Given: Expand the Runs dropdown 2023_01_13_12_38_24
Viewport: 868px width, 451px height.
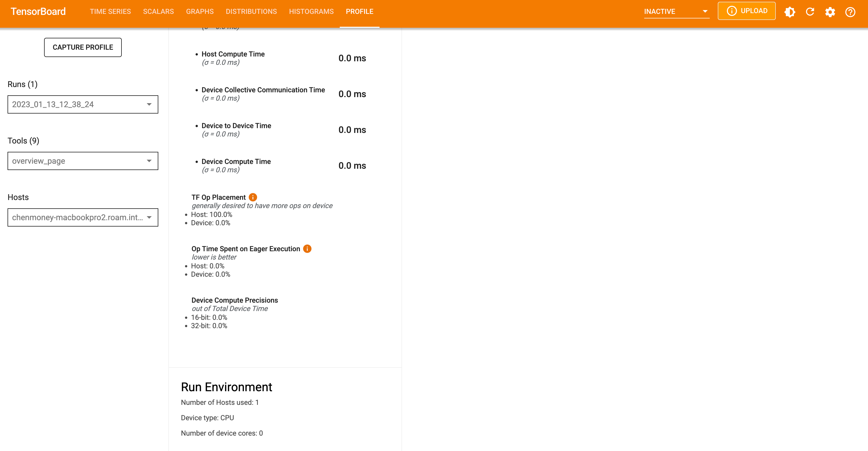Looking at the screenshot, I should [83, 104].
